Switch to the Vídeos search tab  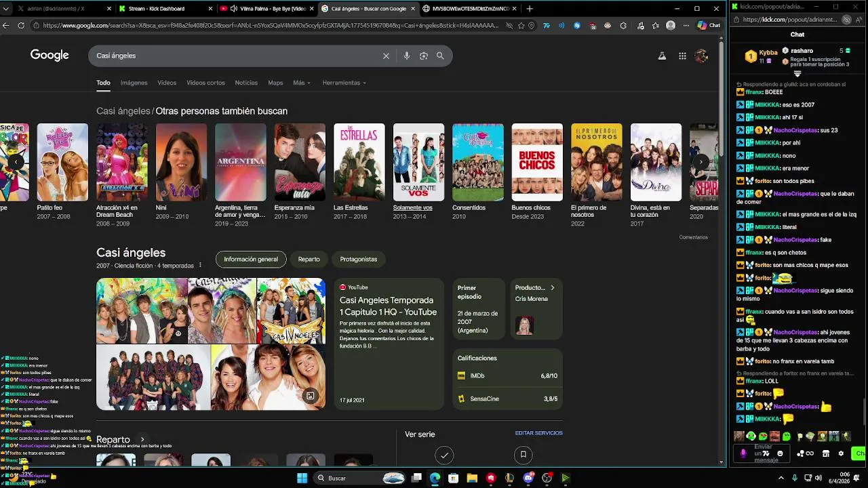[x=167, y=83]
